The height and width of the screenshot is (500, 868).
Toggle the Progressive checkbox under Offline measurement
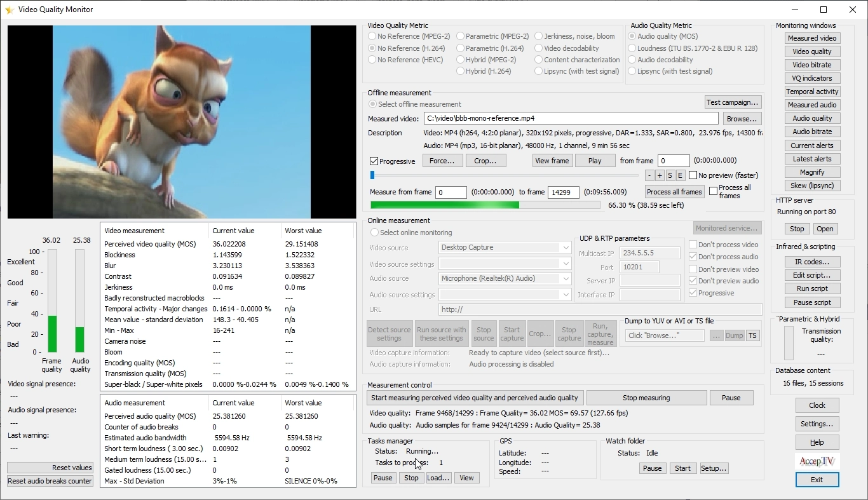[374, 161]
